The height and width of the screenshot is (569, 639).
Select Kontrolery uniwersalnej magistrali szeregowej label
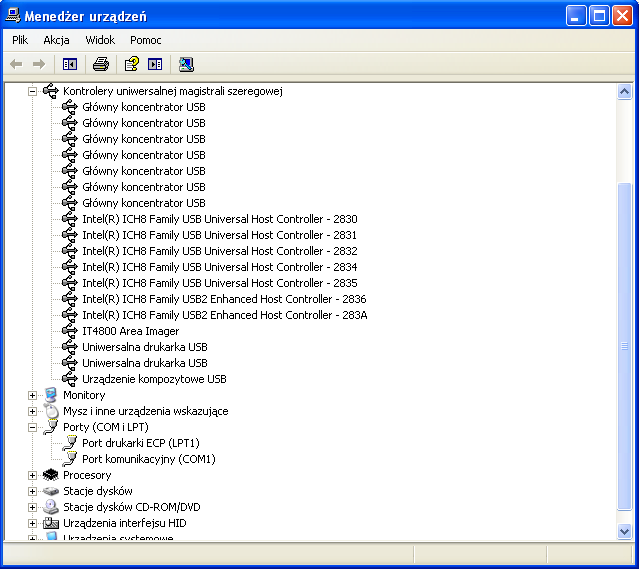point(173,91)
